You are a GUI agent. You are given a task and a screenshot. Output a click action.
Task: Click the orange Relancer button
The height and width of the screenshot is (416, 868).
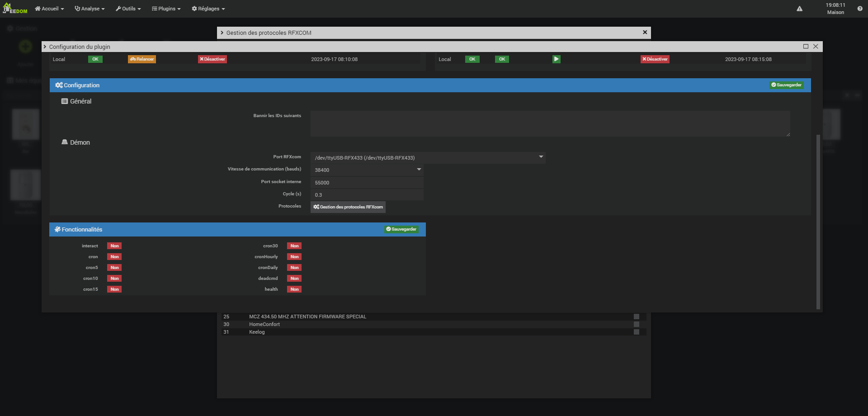[142, 59]
